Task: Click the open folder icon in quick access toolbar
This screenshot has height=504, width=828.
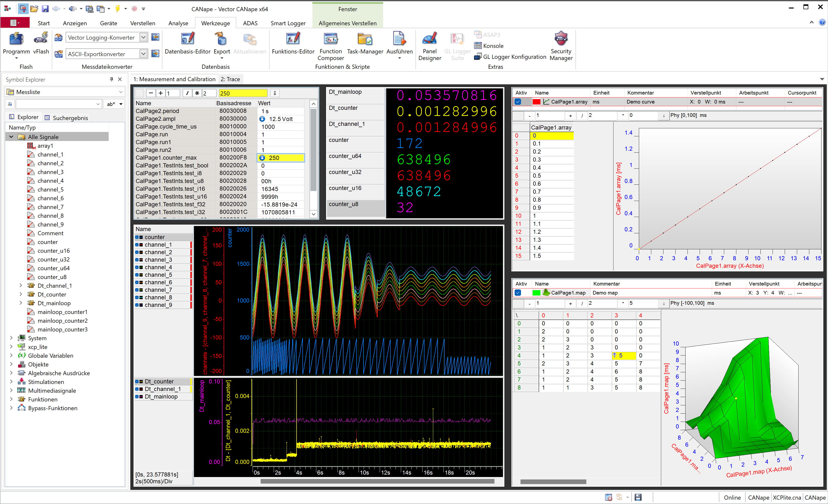Action: tap(34, 9)
